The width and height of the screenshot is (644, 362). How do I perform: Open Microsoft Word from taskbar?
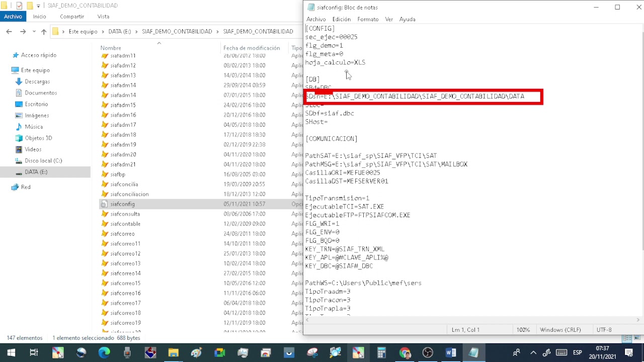[x=451, y=353]
